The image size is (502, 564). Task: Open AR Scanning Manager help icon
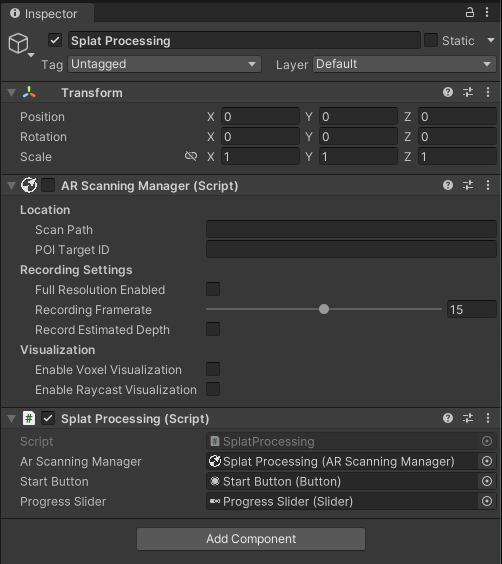[x=448, y=185]
